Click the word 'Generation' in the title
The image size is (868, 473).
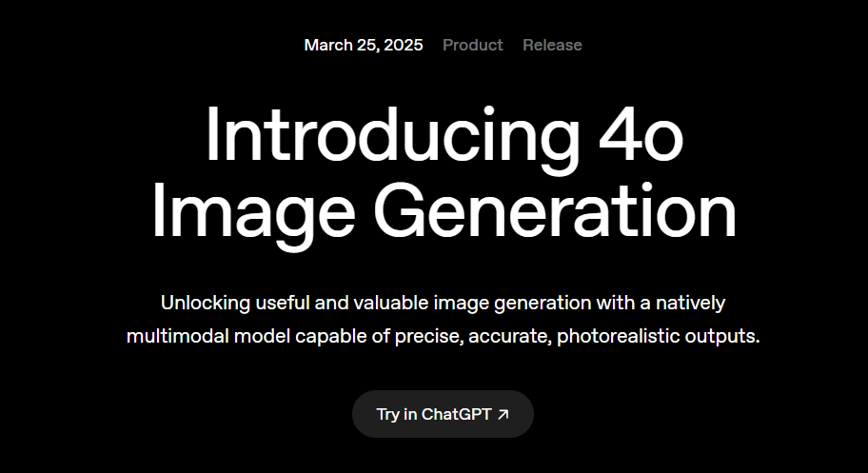click(555, 211)
